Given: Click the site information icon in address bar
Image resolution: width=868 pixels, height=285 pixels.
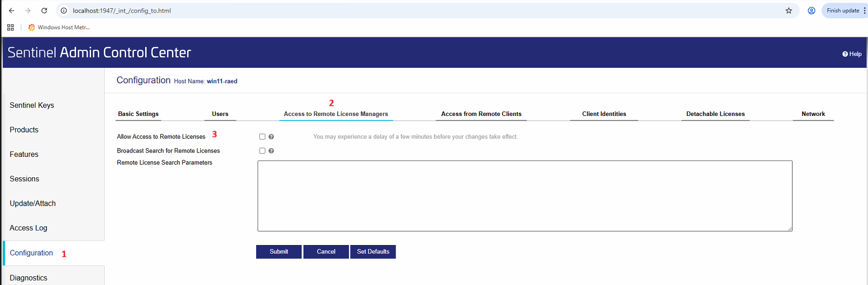Looking at the screenshot, I should point(64,11).
